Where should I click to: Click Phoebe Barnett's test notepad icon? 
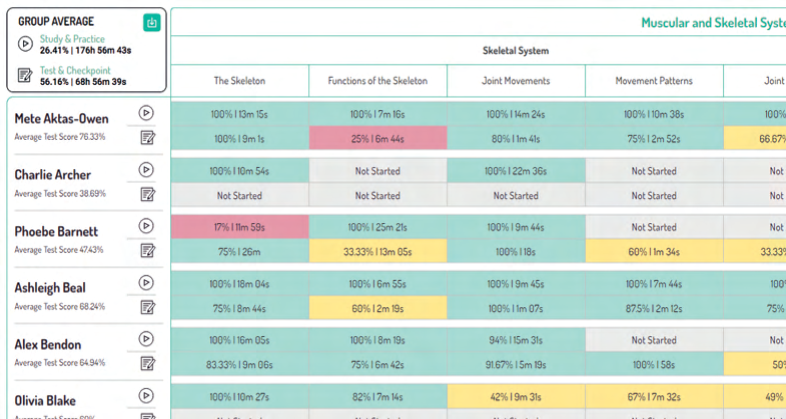pos(147,251)
